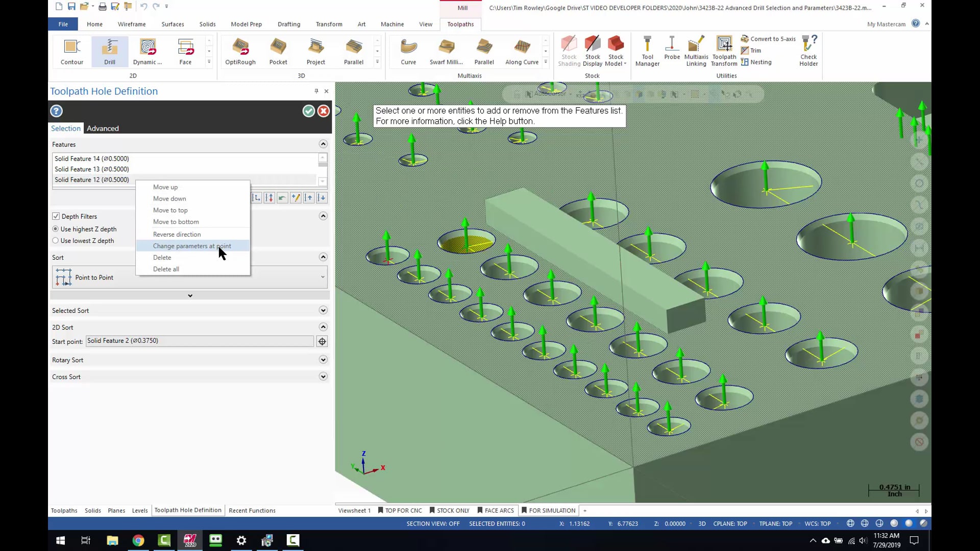Image resolution: width=980 pixels, height=551 pixels.
Task: Uncheck the Depth Filters checkbox
Action: tap(56, 216)
